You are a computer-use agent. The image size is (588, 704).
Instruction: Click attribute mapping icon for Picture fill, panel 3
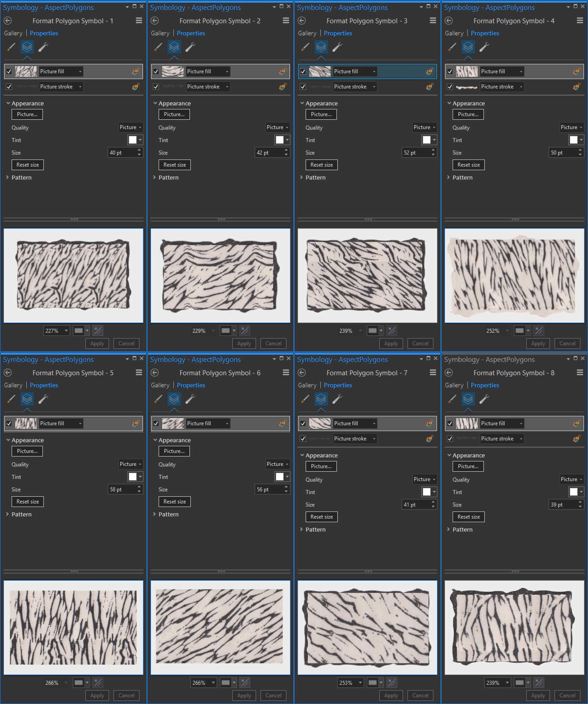tap(429, 71)
